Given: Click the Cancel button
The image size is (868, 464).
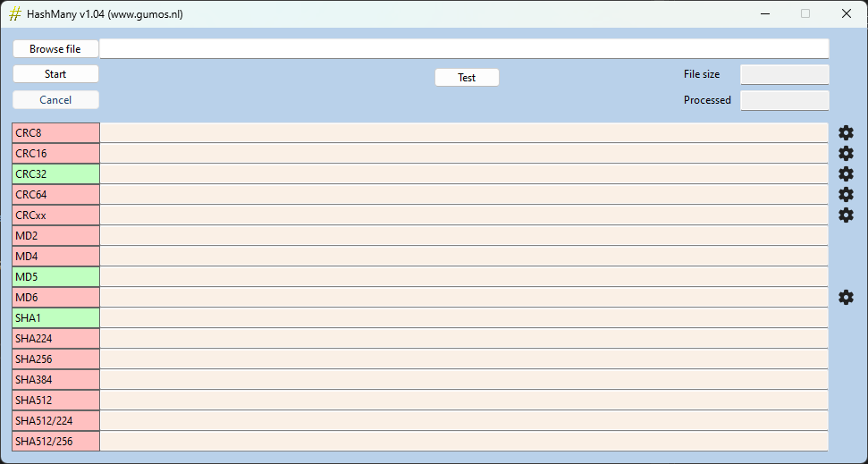Looking at the screenshot, I should coord(55,100).
